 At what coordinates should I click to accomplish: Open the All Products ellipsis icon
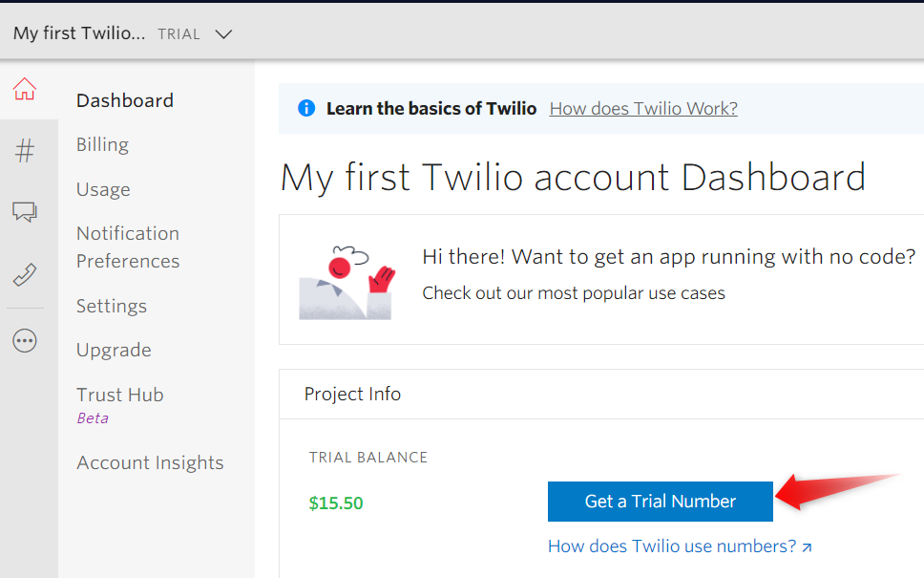25,341
